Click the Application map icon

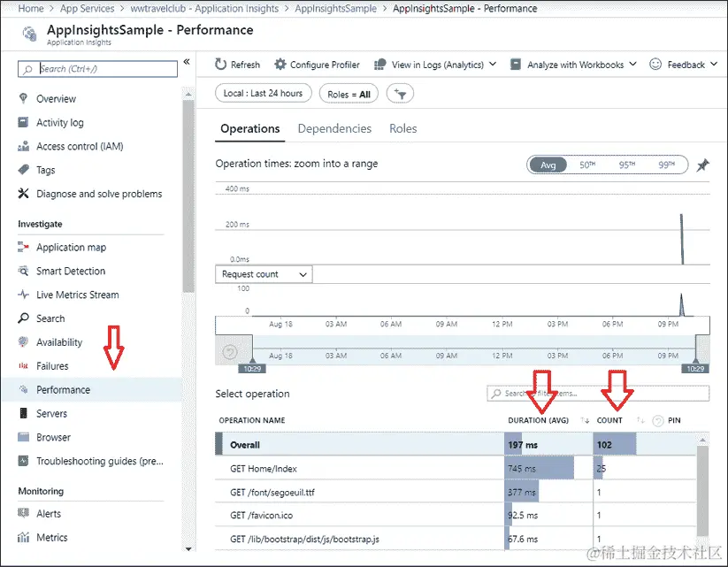pyautogui.click(x=23, y=247)
